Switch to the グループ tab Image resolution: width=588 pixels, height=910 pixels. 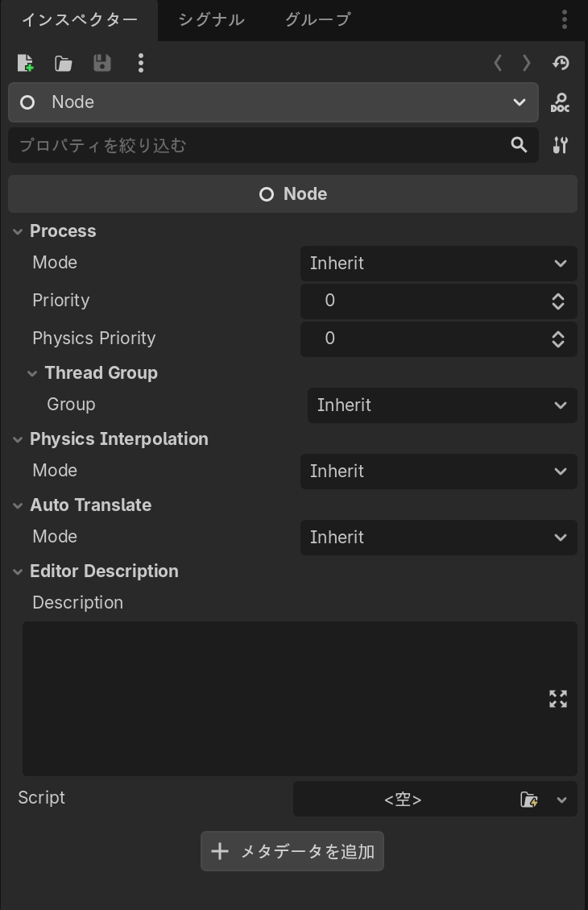318,19
